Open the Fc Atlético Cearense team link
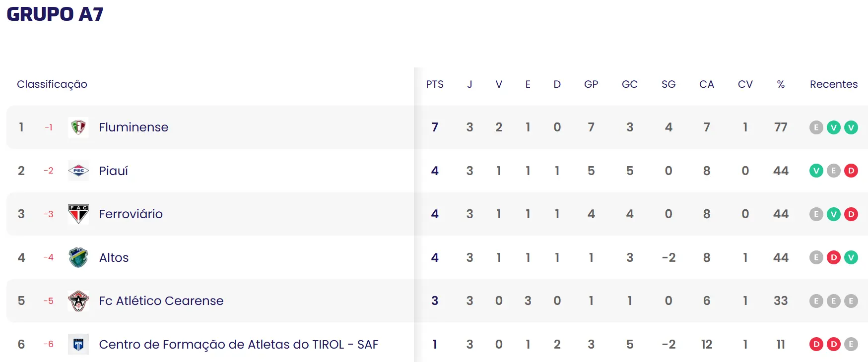The image size is (868, 362). (161, 301)
